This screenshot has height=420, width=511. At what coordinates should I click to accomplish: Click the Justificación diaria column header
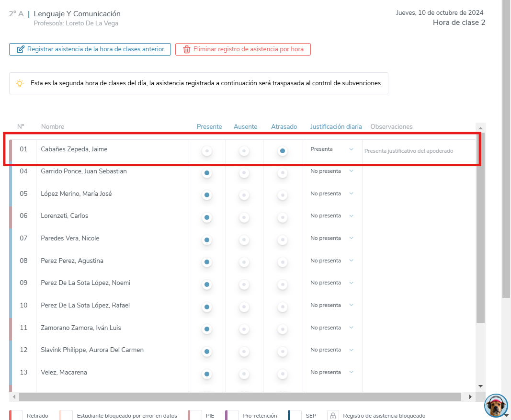tap(336, 127)
